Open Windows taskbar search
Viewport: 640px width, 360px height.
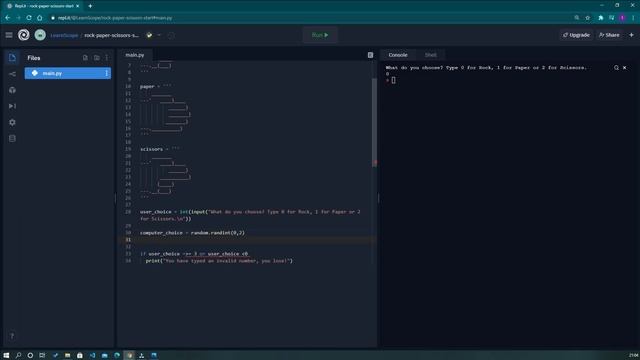pyautogui.click(x=18, y=356)
